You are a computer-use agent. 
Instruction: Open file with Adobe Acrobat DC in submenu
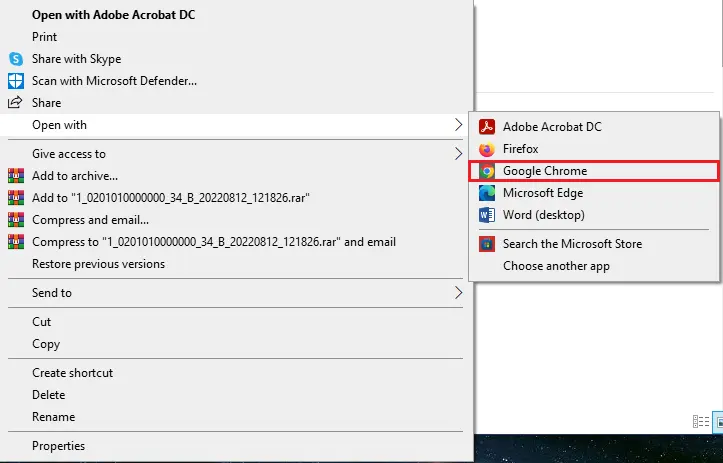coord(594,127)
